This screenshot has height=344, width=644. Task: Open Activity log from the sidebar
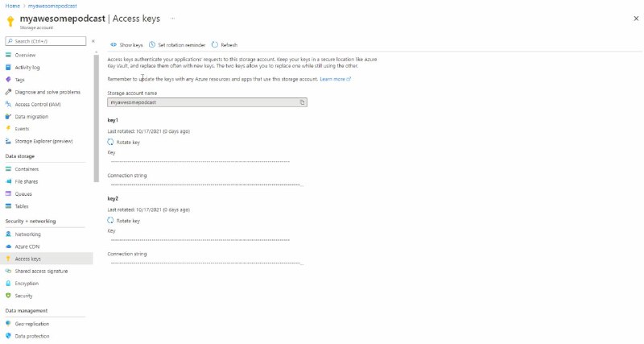click(27, 68)
